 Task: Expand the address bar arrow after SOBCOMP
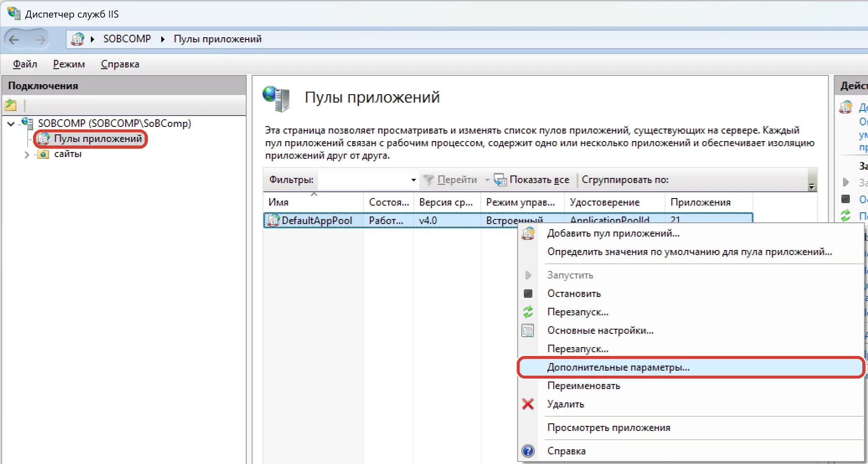(163, 39)
